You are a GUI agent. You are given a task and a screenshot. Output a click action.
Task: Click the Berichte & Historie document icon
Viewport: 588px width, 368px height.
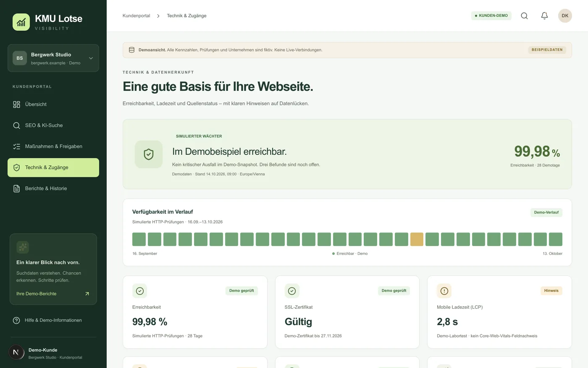[16, 188]
